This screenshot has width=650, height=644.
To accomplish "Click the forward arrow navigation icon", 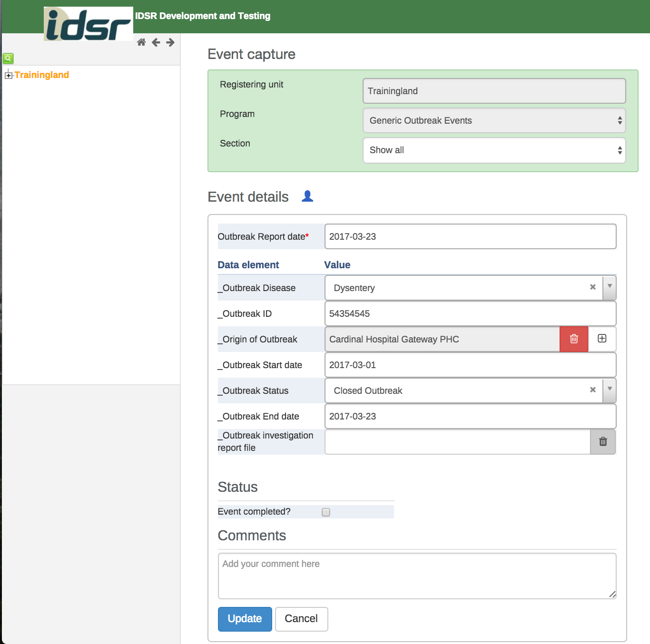I will point(170,42).
